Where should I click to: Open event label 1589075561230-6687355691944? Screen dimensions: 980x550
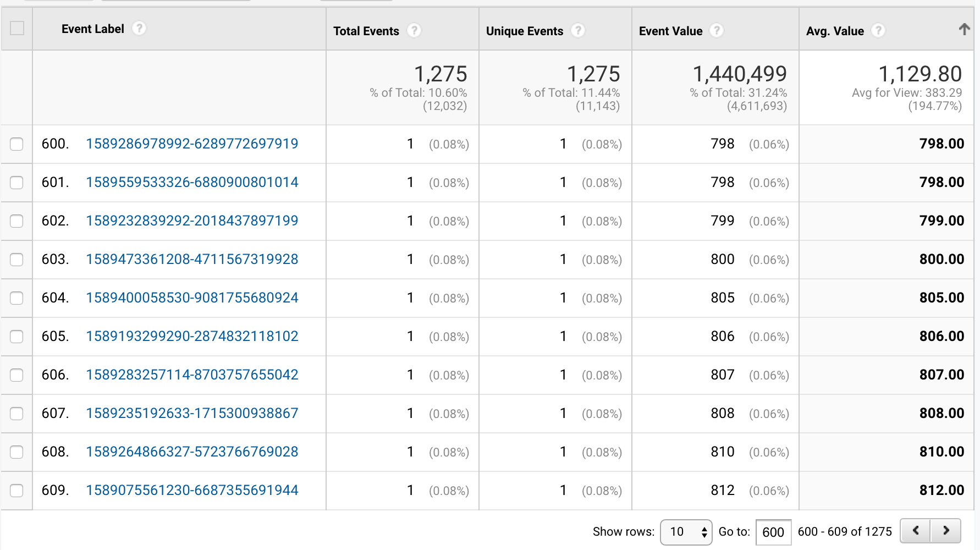click(x=192, y=490)
